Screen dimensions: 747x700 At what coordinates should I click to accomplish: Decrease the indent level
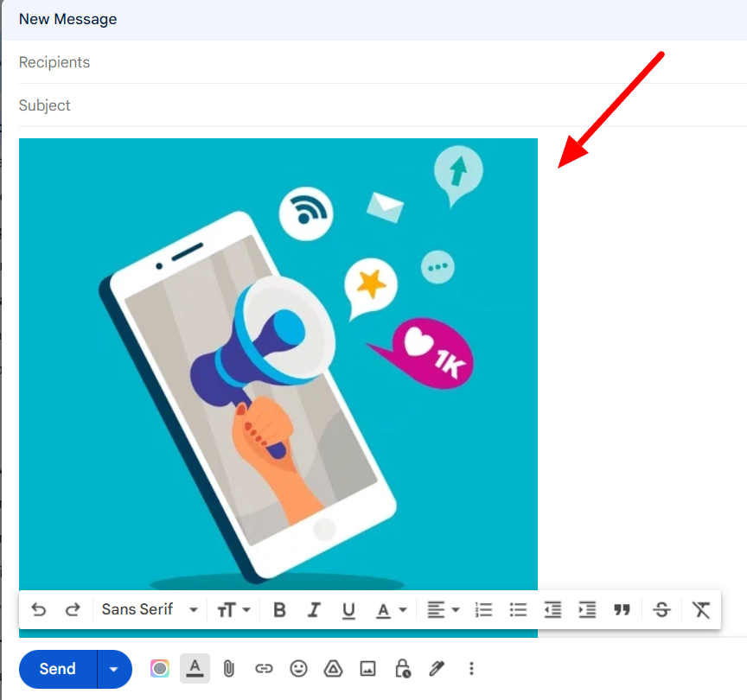point(552,610)
